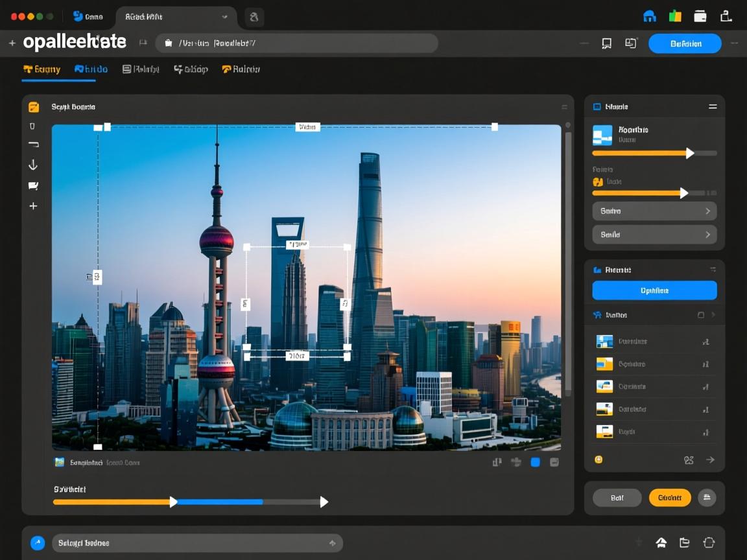Expand the second gray chevron row in the right panel
The height and width of the screenshot is (560, 747).
click(654, 235)
